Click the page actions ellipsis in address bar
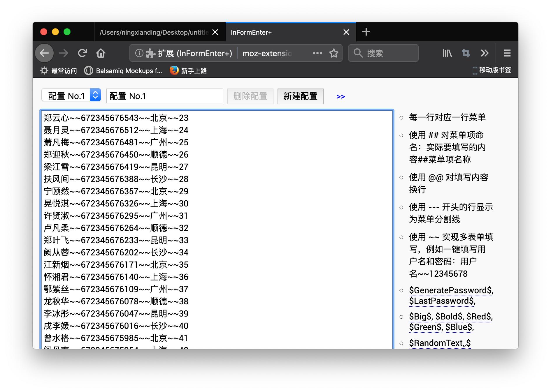 (317, 53)
